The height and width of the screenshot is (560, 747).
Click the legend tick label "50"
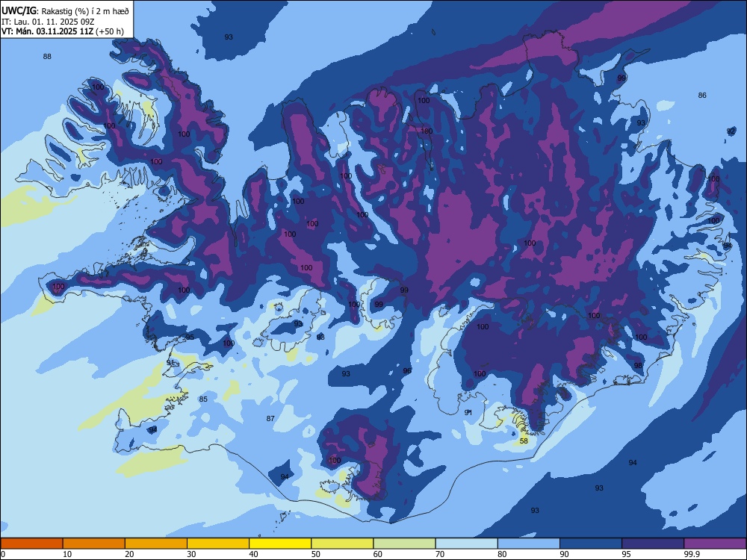[x=316, y=554]
